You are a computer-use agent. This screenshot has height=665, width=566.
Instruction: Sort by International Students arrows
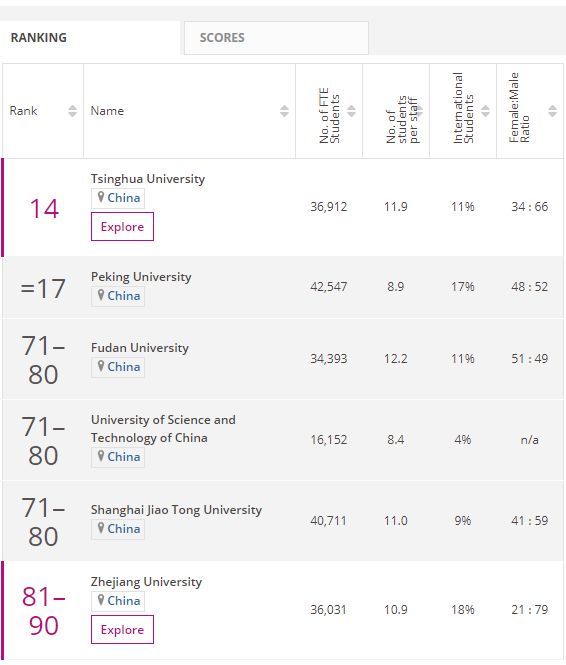click(485, 111)
